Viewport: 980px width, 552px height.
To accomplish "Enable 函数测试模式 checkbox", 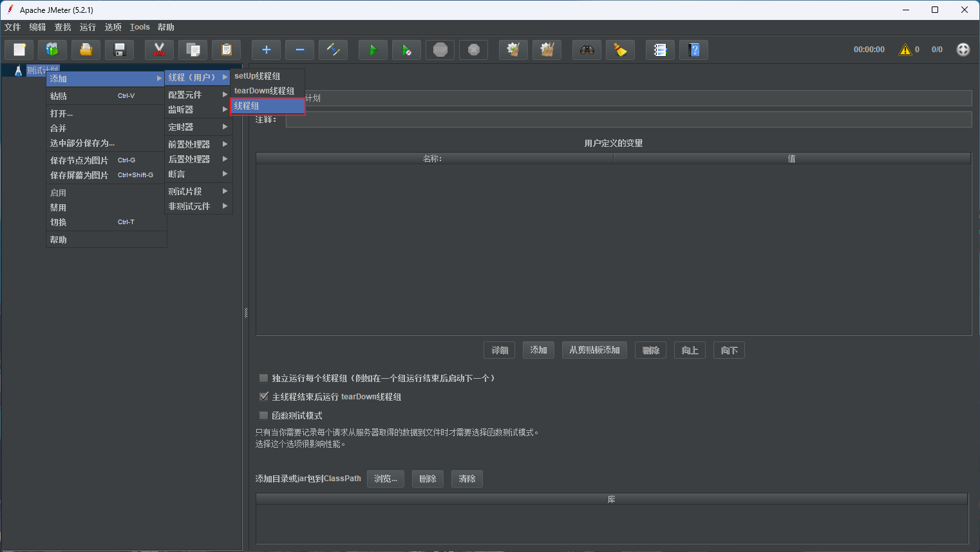I will tap(263, 415).
